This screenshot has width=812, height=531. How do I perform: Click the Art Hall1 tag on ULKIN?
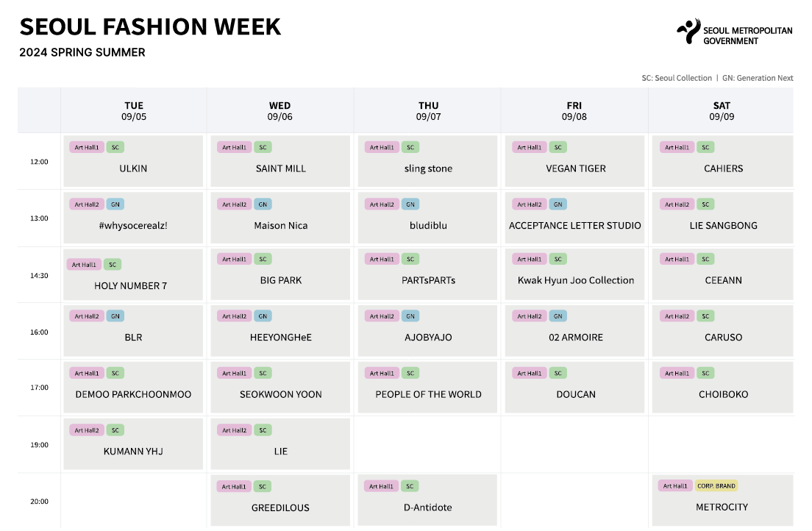tap(86, 147)
